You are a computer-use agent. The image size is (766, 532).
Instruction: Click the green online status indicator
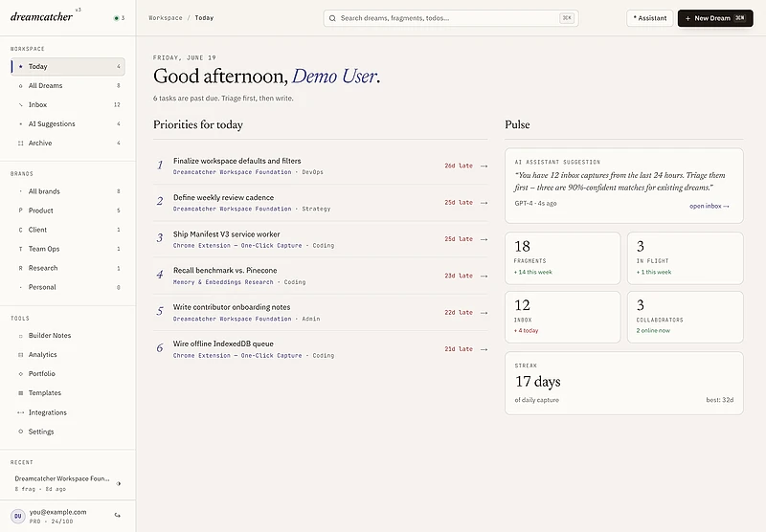tap(116, 18)
